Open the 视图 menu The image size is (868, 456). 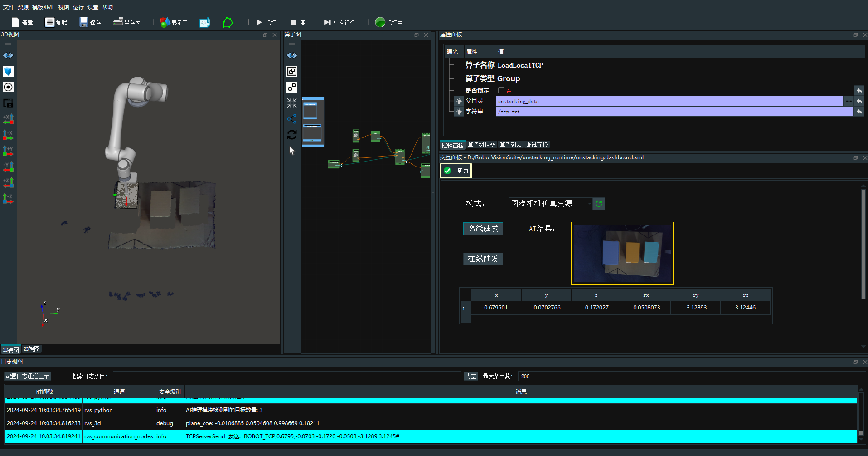[64, 7]
